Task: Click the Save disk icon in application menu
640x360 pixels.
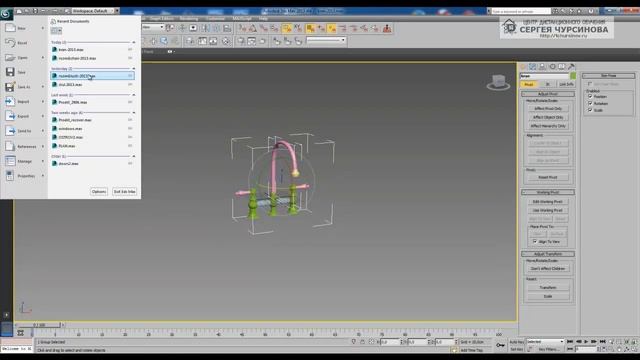Action: tap(10, 72)
